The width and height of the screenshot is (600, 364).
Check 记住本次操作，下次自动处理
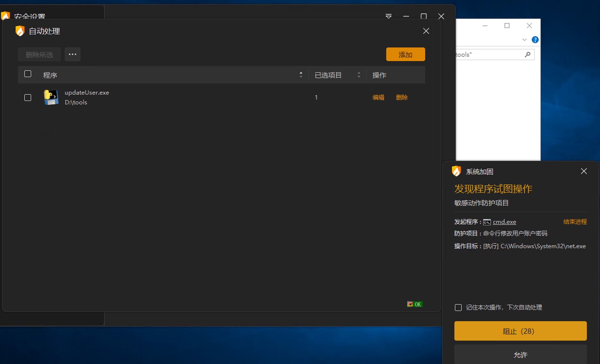tap(458, 308)
